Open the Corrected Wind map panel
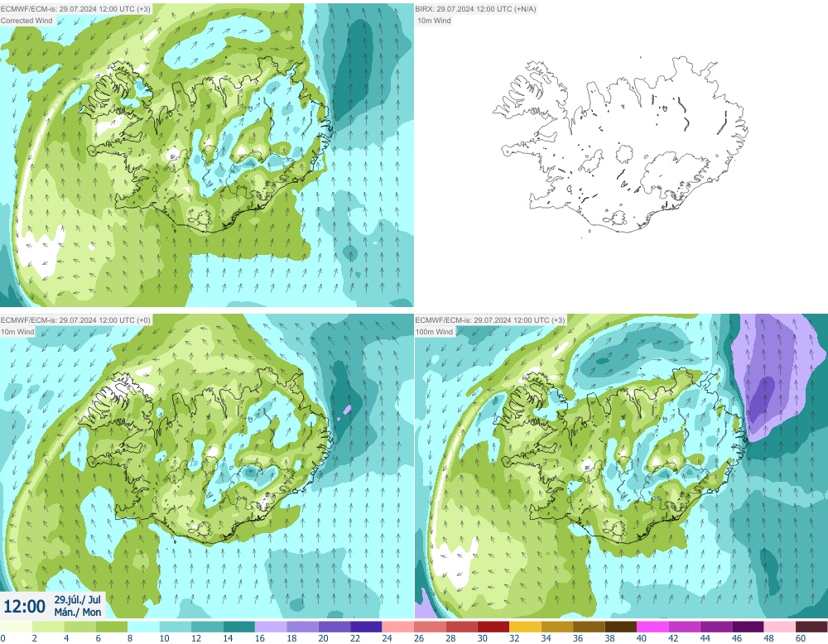828x644 pixels. (x=206, y=155)
